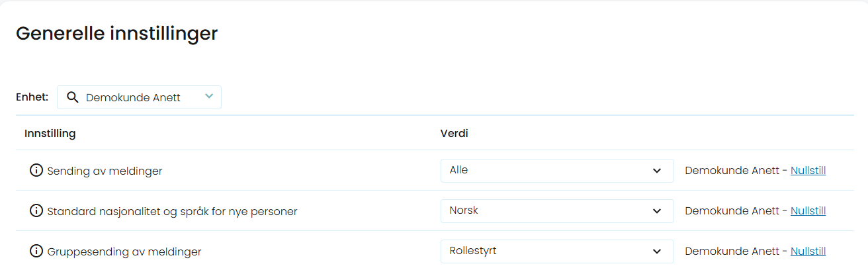Click info icon beside Gruppesending av meldinger
The height and width of the screenshot is (270, 868).
click(36, 251)
